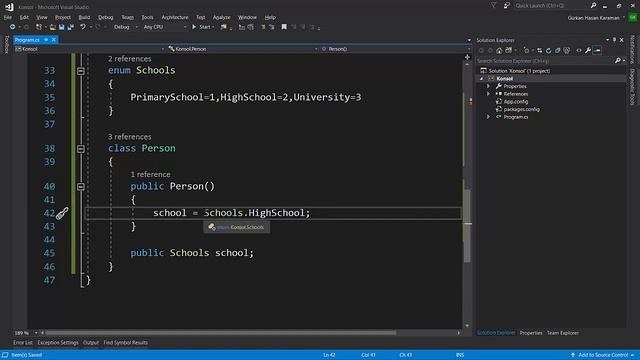The height and width of the screenshot is (360, 640).
Task: Collapse the class Person code block
Action: [81, 149]
